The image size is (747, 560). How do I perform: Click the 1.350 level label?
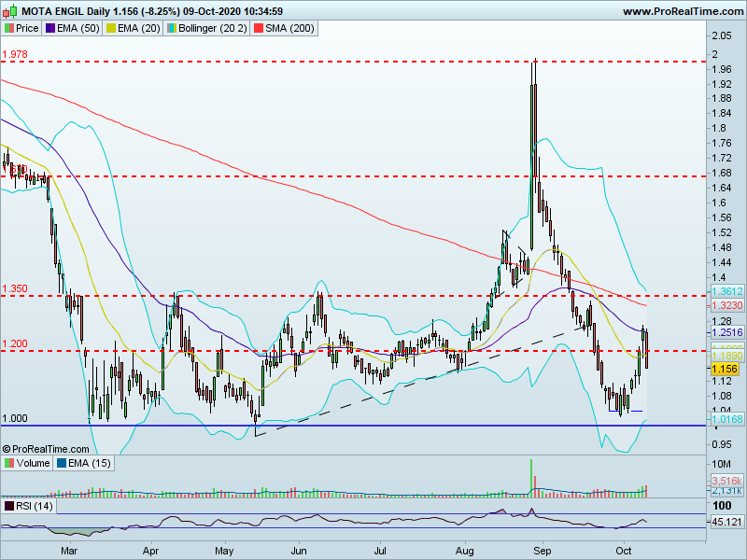[15, 288]
